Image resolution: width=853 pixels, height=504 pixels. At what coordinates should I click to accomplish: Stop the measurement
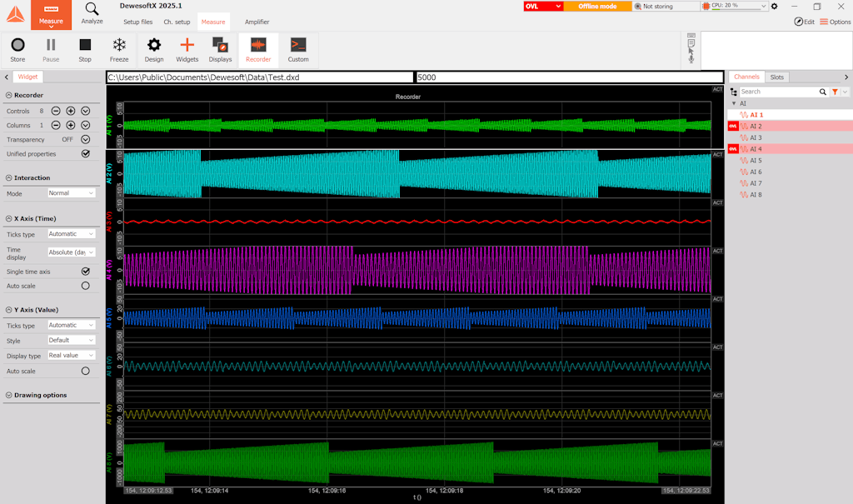tap(85, 50)
